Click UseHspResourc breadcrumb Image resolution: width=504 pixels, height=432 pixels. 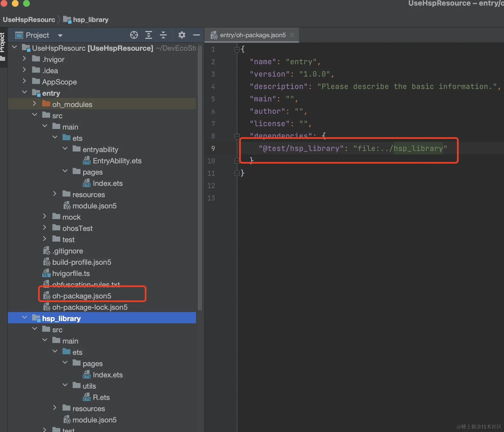tap(29, 20)
